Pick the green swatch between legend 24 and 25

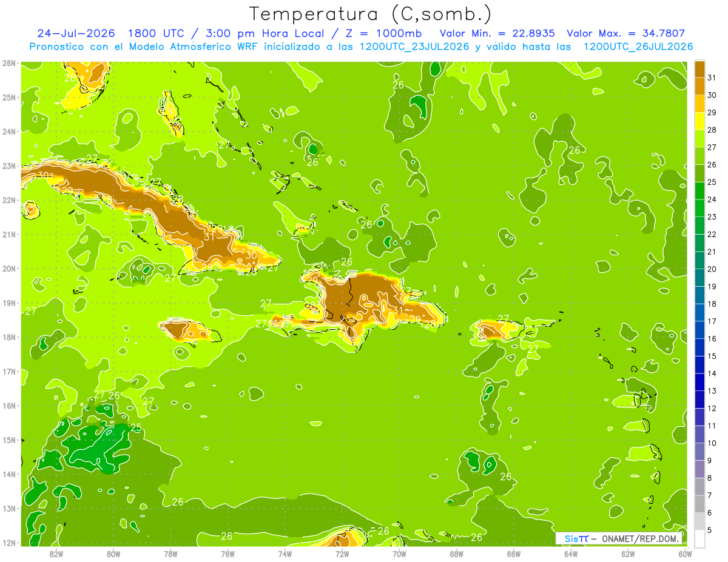pyautogui.click(x=699, y=190)
